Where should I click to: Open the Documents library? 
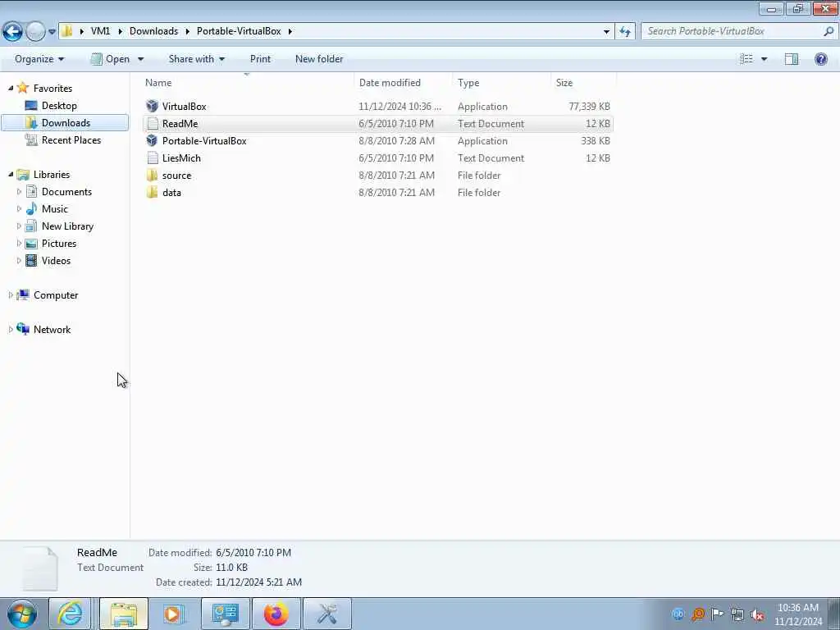(x=66, y=191)
